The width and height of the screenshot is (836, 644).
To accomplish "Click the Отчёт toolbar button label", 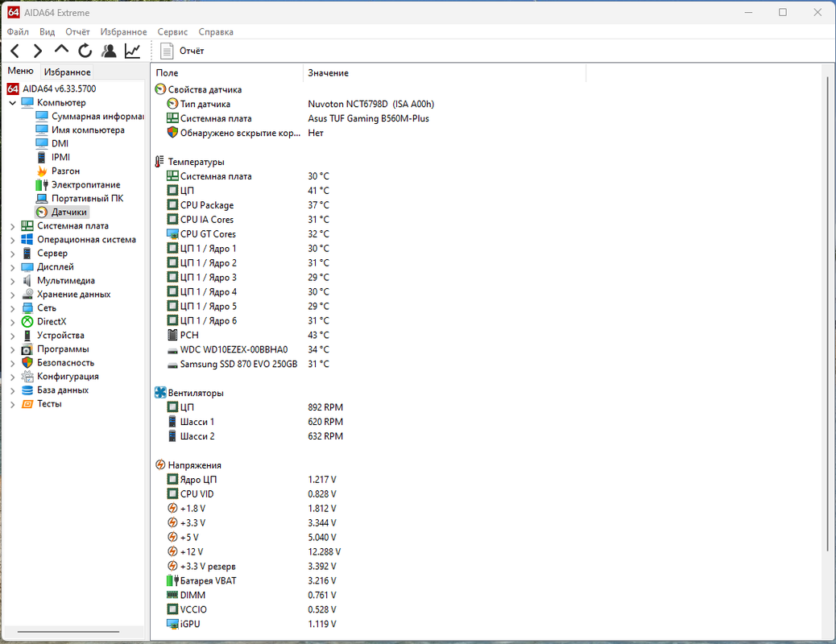I will (x=192, y=52).
